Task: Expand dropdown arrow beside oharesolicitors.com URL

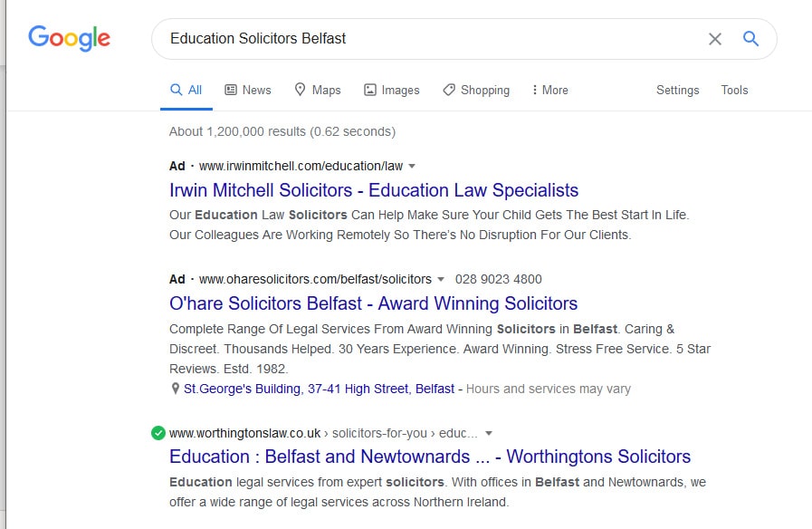Action: click(441, 279)
